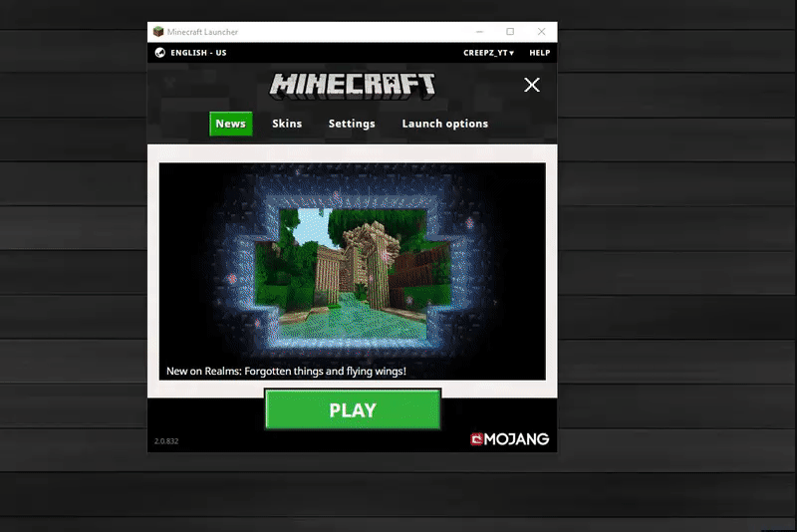Go to Launch options tab

tap(444, 124)
